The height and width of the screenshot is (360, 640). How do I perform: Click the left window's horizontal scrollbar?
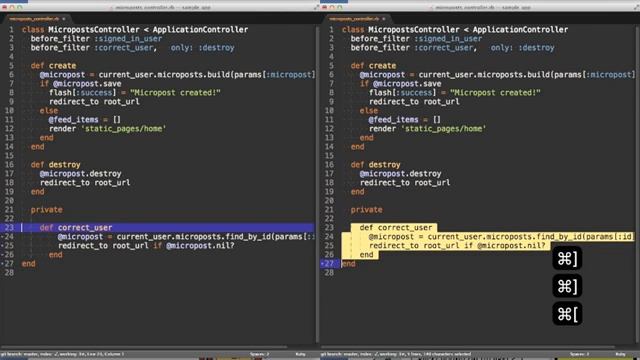(x=143, y=347)
